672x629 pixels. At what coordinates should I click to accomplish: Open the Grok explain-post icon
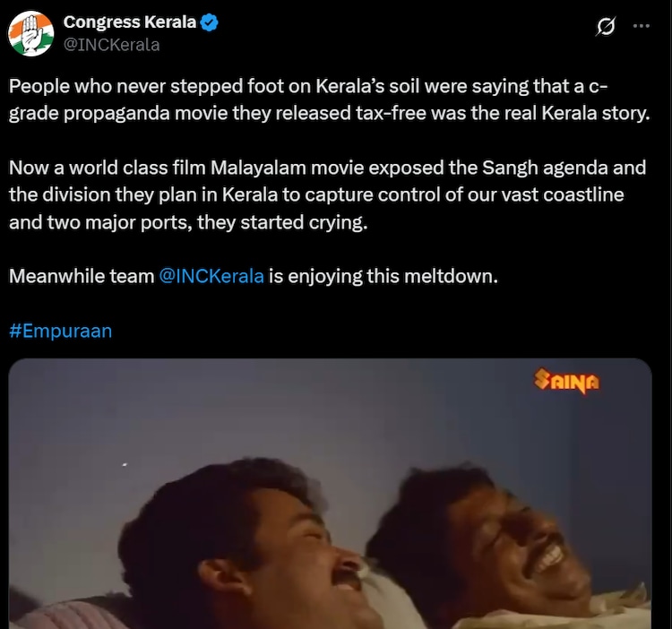606,26
